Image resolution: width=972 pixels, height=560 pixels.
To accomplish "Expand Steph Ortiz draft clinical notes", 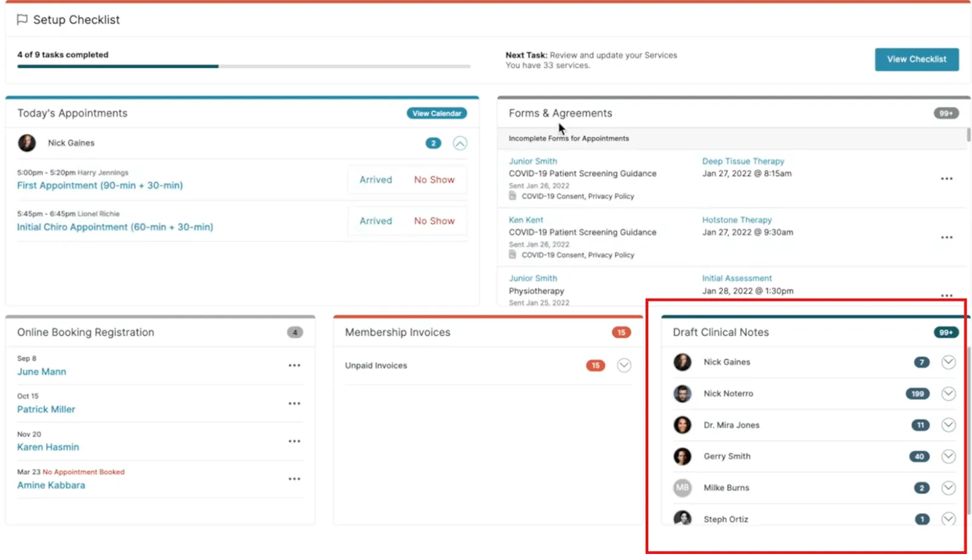I will (948, 519).
